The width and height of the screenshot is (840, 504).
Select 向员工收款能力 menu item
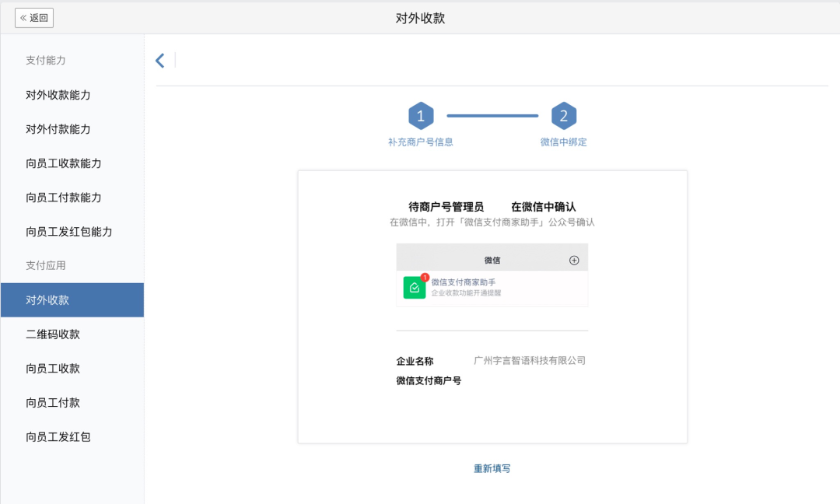[x=64, y=163]
